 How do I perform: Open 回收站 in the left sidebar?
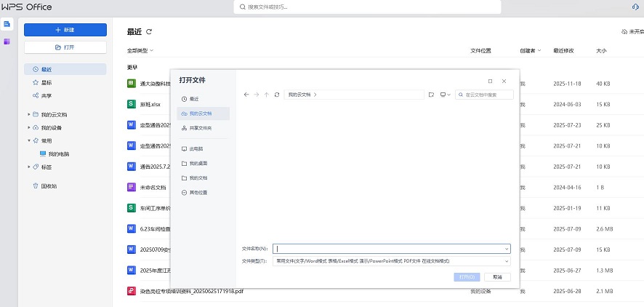pos(49,186)
